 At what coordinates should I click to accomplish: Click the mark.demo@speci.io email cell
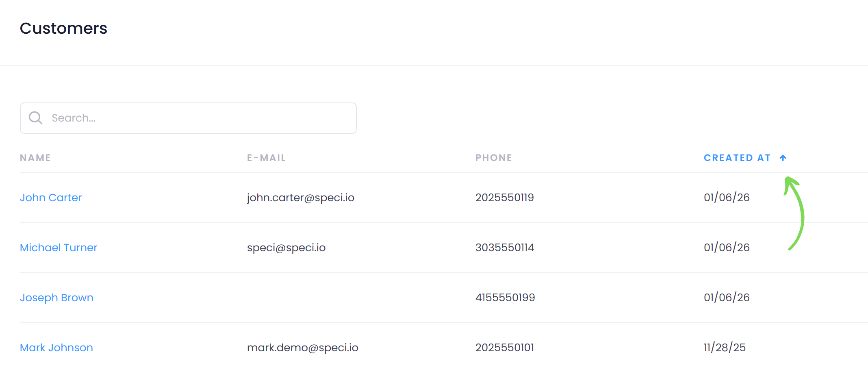point(303,348)
